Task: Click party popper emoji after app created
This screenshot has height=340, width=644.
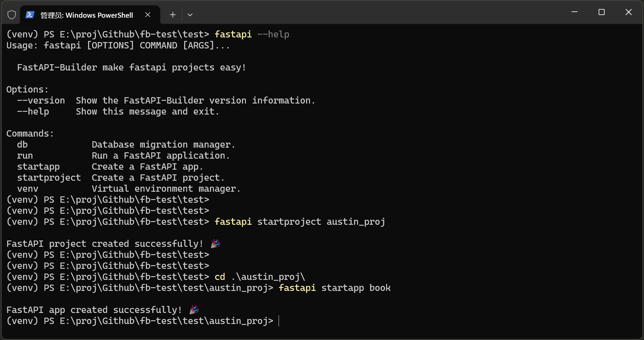Action: pyautogui.click(x=194, y=310)
